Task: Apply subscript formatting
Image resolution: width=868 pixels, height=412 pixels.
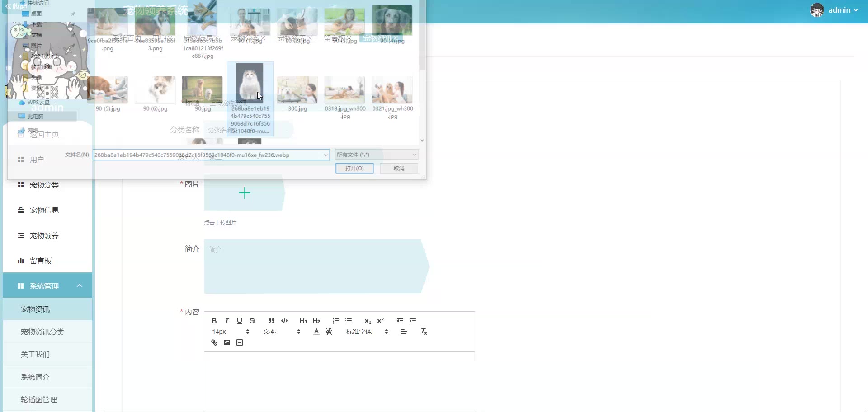Action: [368, 321]
